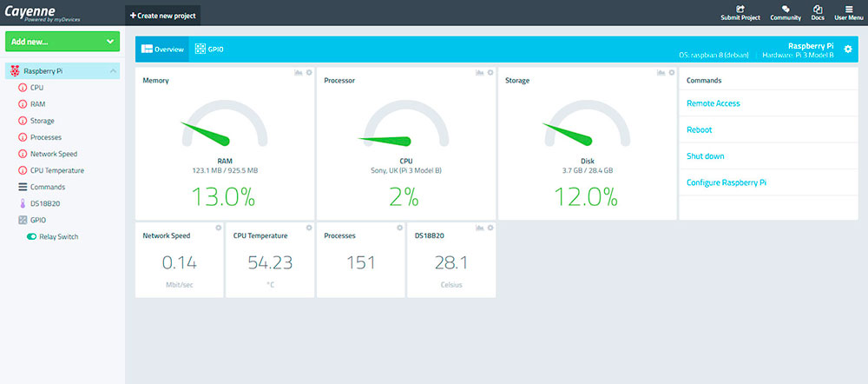
Task: Select DS18B20 sensor in sidebar
Action: pyautogui.click(x=45, y=203)
